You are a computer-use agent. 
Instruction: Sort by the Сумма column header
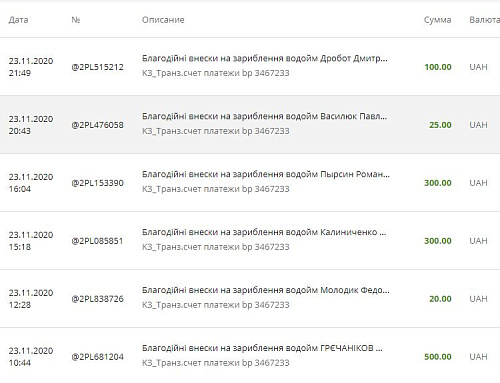click(x=437, y=20)
